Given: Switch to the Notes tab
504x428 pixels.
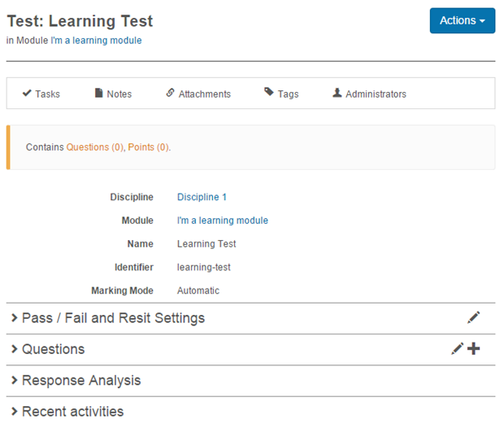Looking at the screenshot, I should 119,94.
